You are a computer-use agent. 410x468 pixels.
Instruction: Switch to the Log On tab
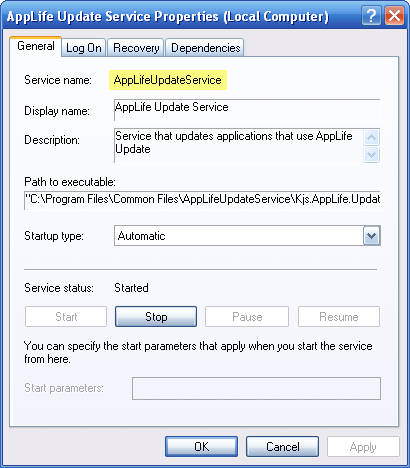(x=84, y=48)
